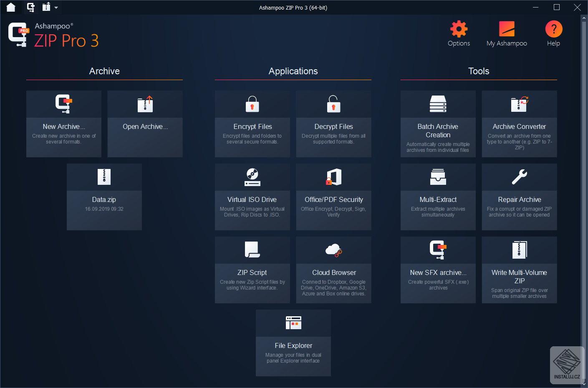Click the Ashampoo ZIP Pro 3 logo
The height and width of the screenshot is (388, 588).
point(53,35)
